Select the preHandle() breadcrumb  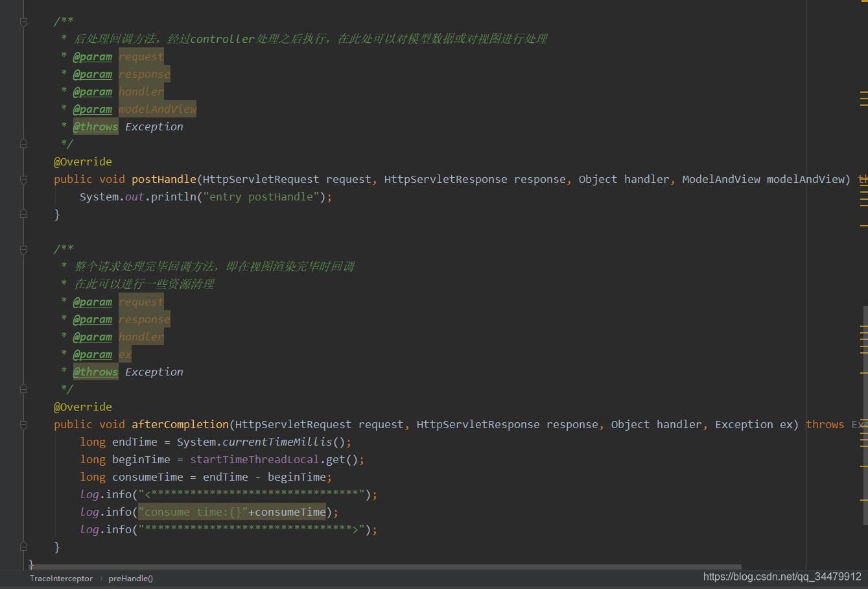130,579
